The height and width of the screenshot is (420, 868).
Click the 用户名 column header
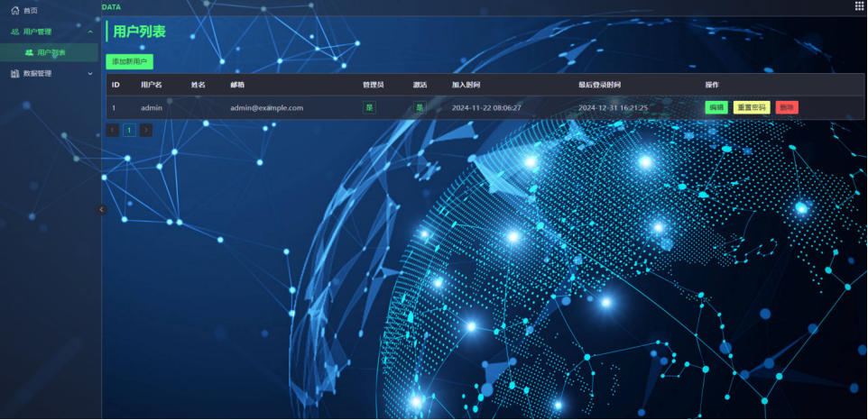pos(151,85)
